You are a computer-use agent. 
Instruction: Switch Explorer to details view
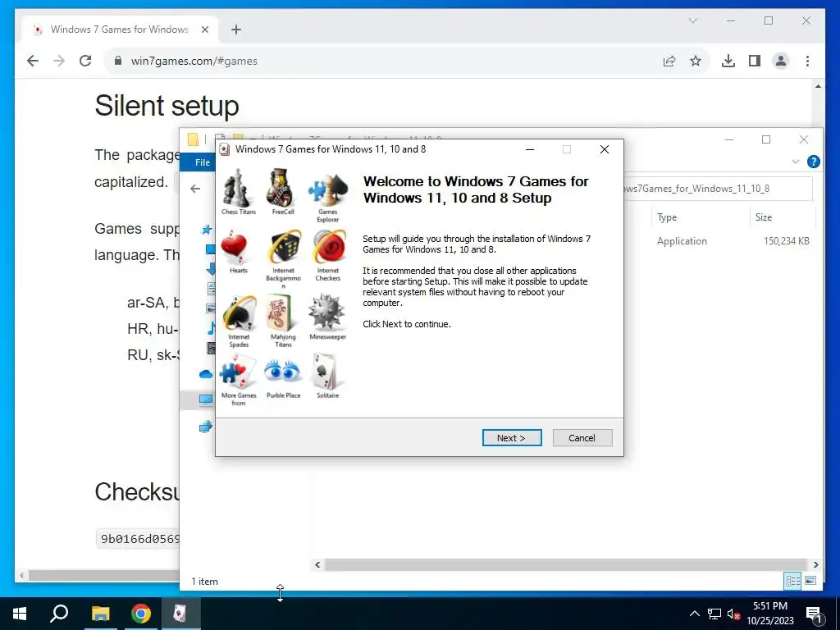[793, 581]
